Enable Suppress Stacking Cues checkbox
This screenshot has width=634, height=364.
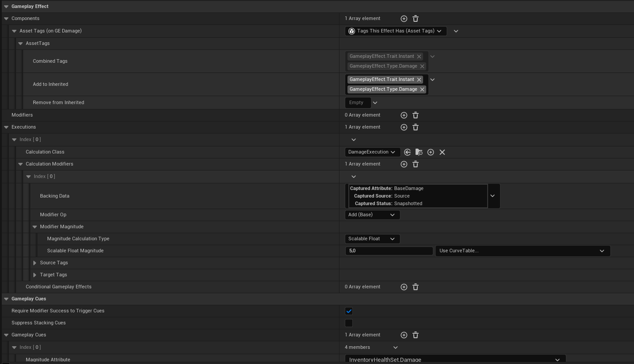pos(349,323)
